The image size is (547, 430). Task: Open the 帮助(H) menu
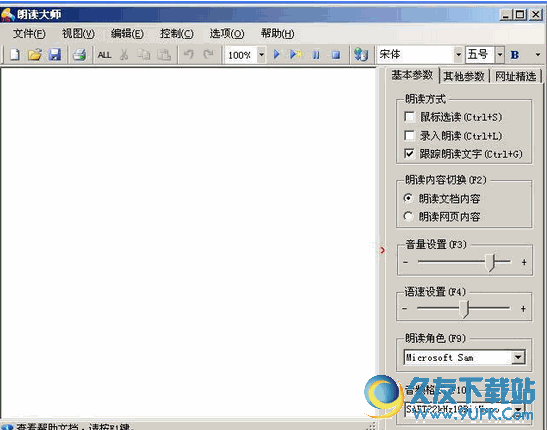click(x=277, y=34)
